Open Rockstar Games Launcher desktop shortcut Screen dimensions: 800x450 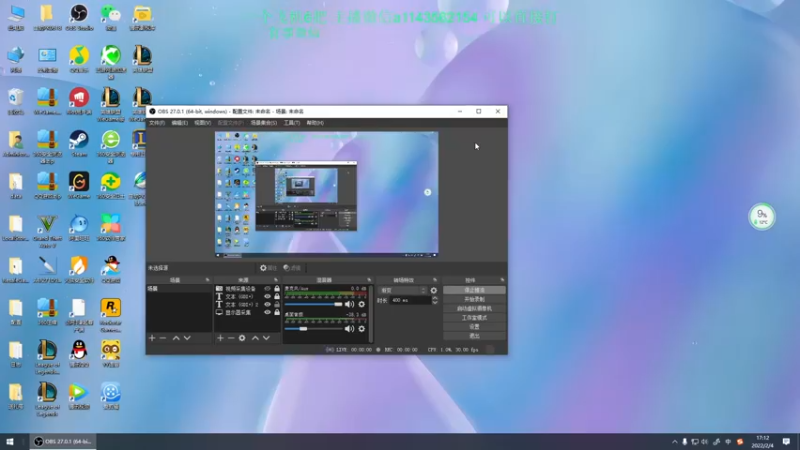tap(111, 315)
